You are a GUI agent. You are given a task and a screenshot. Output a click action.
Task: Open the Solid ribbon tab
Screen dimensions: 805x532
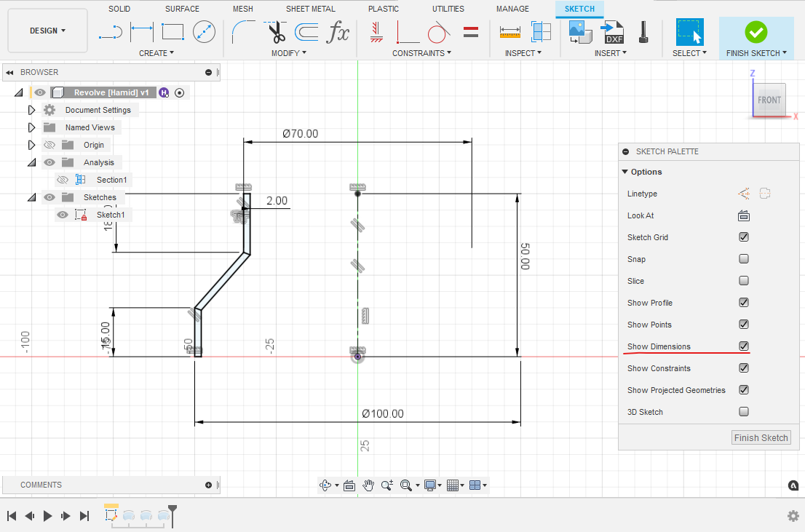[119, 9]
